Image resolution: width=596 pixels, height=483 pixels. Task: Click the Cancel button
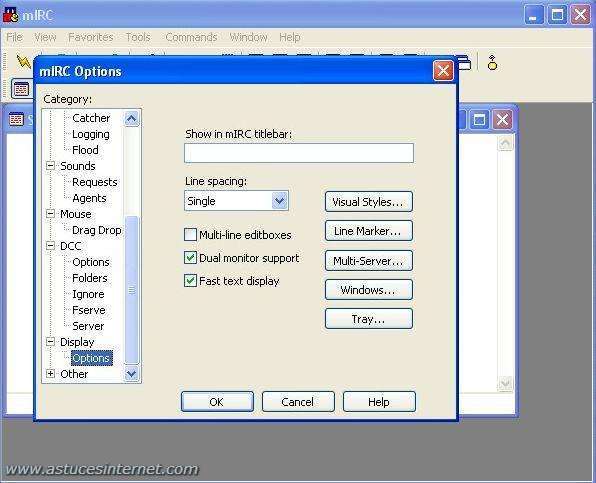pyautogui.click(x=298, y=402)
